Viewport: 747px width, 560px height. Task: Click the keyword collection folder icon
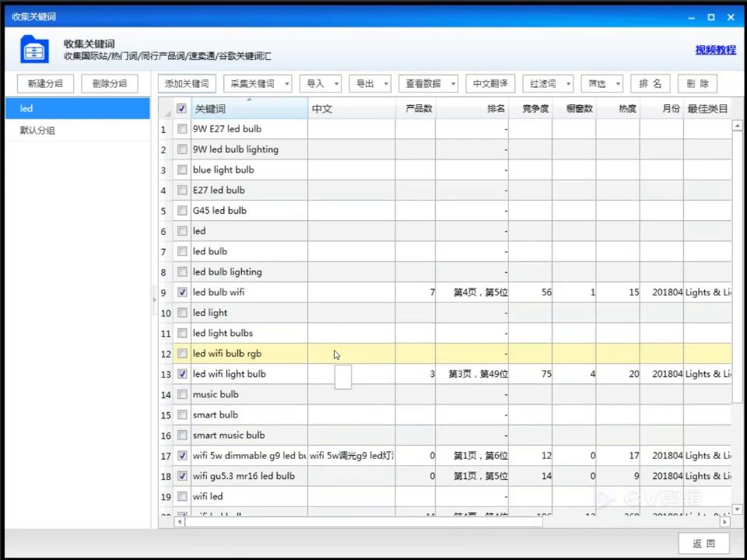pyautogui.click(x=34, y=49)
